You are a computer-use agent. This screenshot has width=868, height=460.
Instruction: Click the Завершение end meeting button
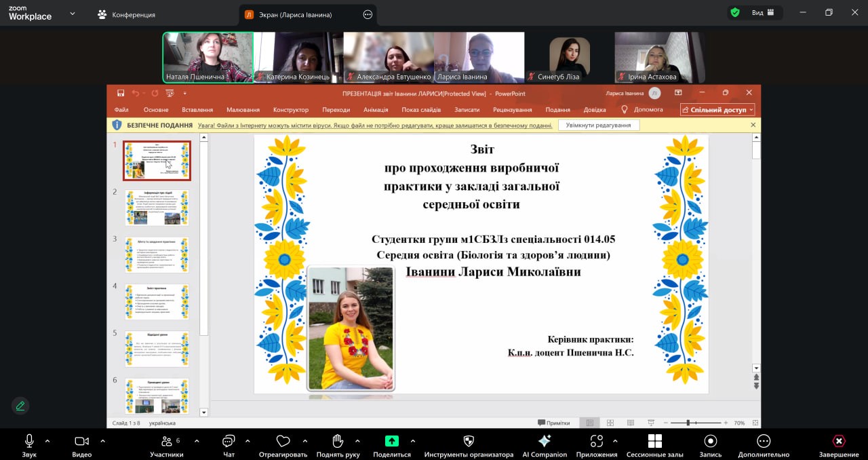(x=838, y=442)
